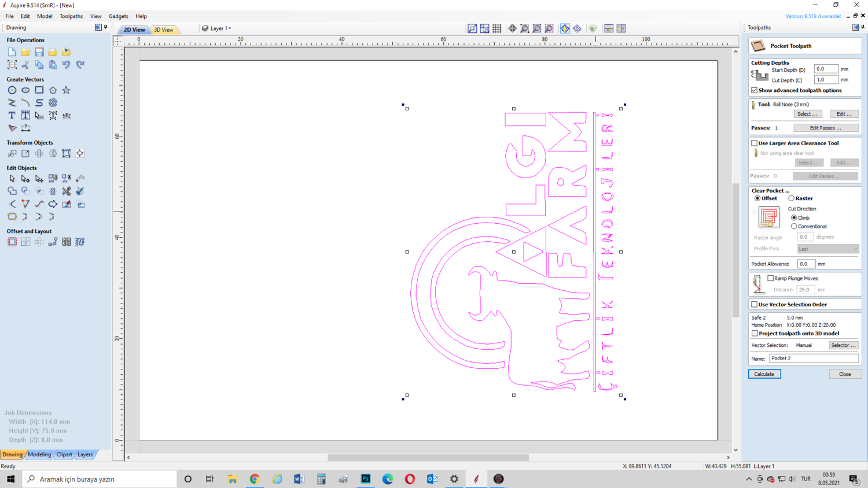Select the Draw Rectangle tool

[x=39, y=90]
